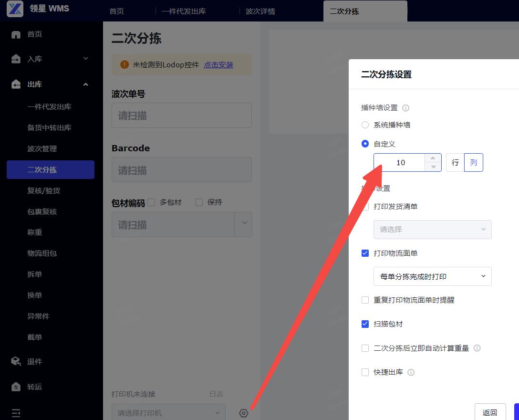Open 一件代发出库 in sidebar menu
Screen dimensions: 519x420
tap(49, 106)
